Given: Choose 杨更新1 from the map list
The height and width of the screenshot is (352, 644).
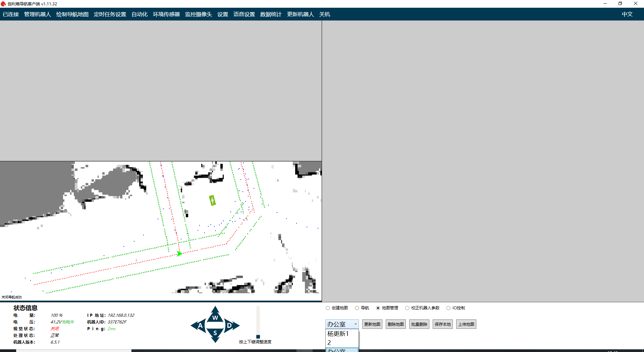Looking at the screenshot, I should tap(338, 334).
